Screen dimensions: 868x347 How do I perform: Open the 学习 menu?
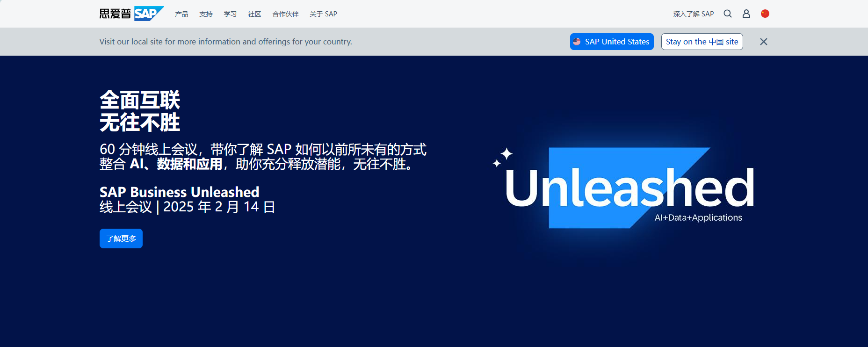pyautogui.click(x=230, y=14)
